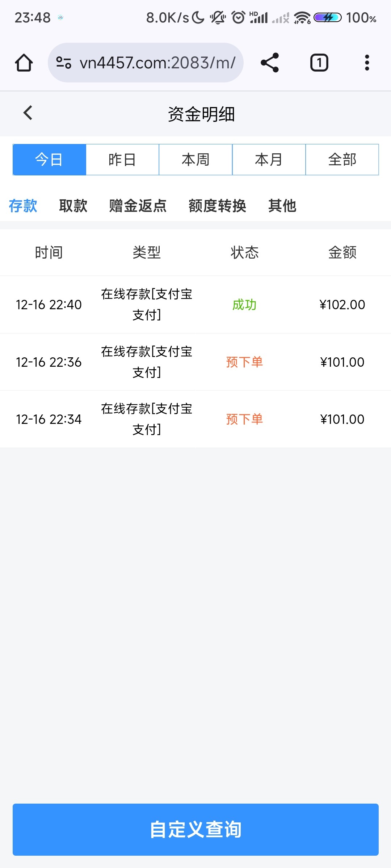This screenshot has width=391, height=868.
Task: Select the 本周 date filter
Action: click(195, 159)
